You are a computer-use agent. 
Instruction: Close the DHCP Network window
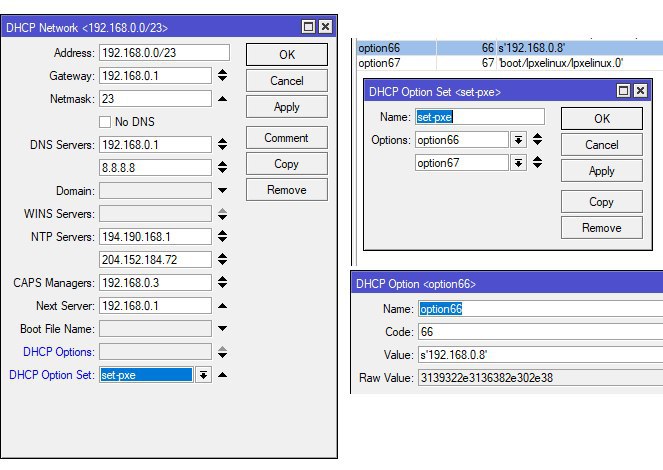coord(325,27)
